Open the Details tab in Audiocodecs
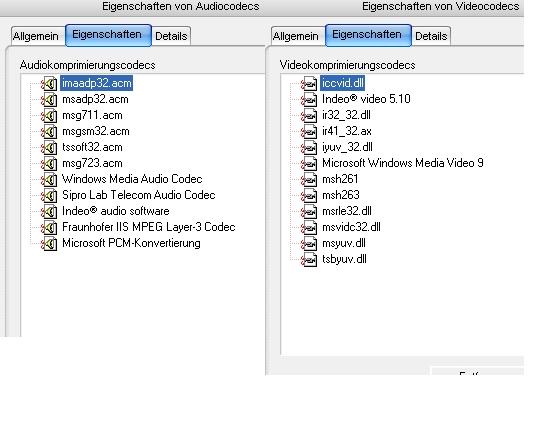Image resolution: width=548 pixels, height=432 pixels. pos(171,36)
